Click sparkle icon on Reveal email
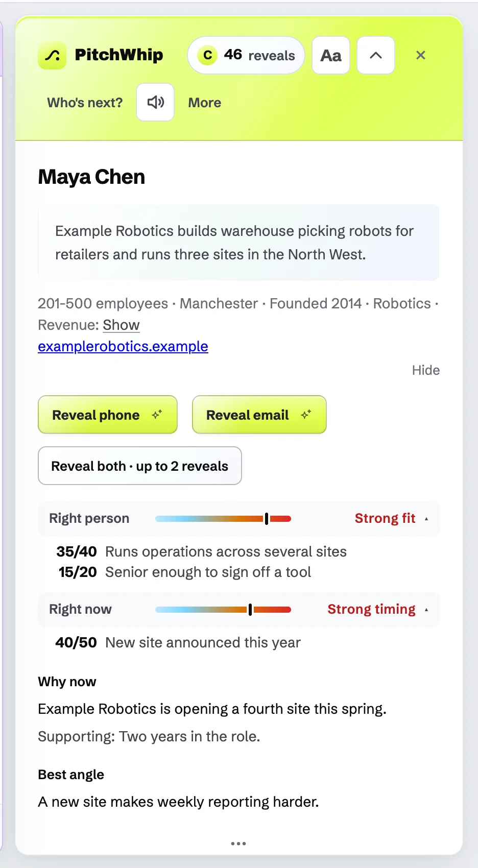 pos(306,415)
